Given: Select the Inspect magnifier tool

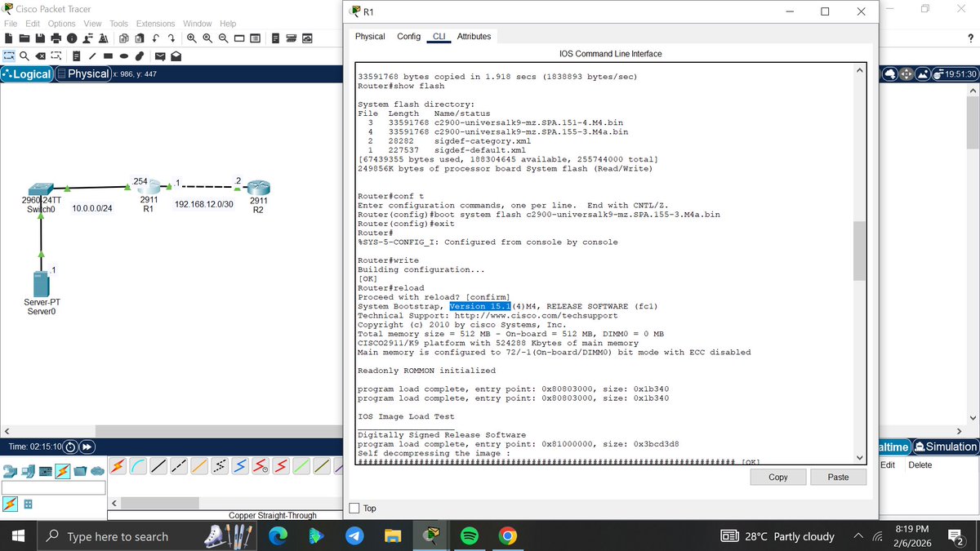Looking at the screenshot, I should click(24, 56).
